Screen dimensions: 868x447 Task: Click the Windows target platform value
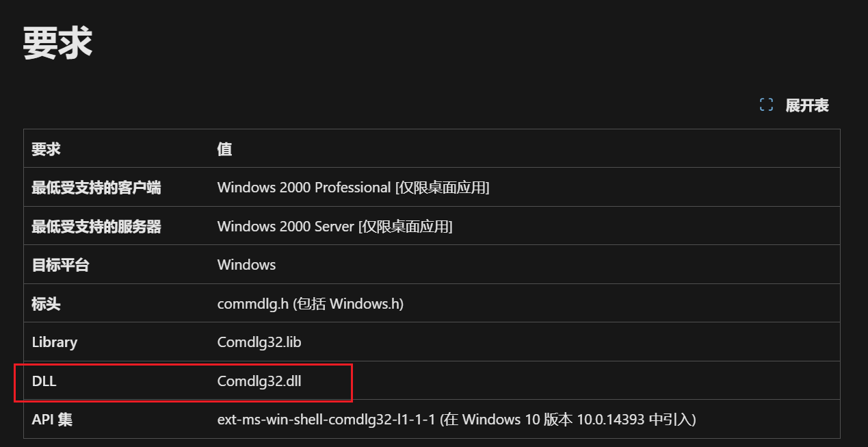tap(246, 264)
